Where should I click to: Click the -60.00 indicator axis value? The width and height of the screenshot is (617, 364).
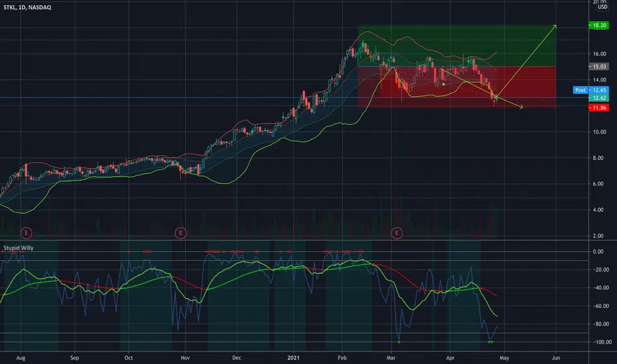(600, 306)
